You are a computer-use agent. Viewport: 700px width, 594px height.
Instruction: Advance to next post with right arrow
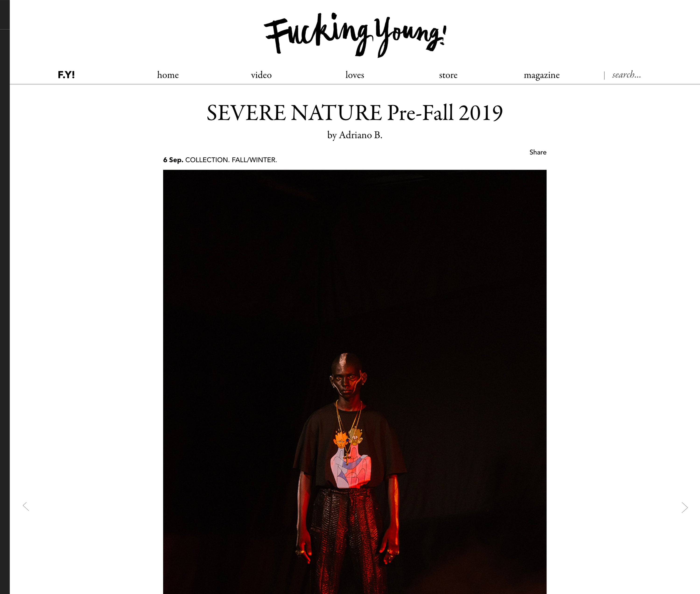click(x=685, y=507)
